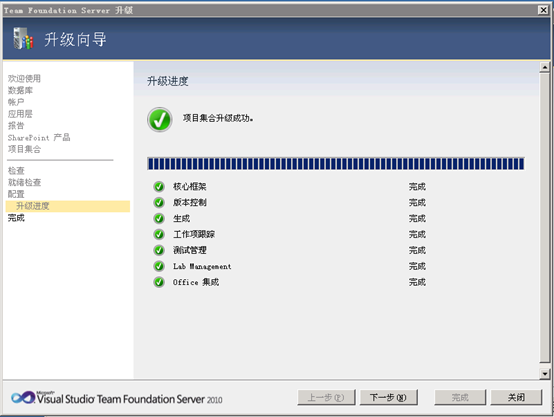Click the 核心框架 label

[190, 187]
